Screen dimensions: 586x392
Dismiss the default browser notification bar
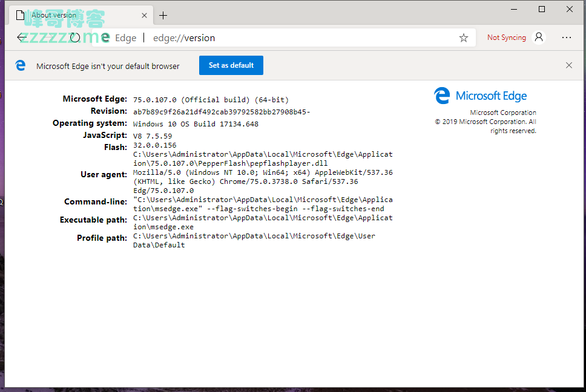coord(569,65)
